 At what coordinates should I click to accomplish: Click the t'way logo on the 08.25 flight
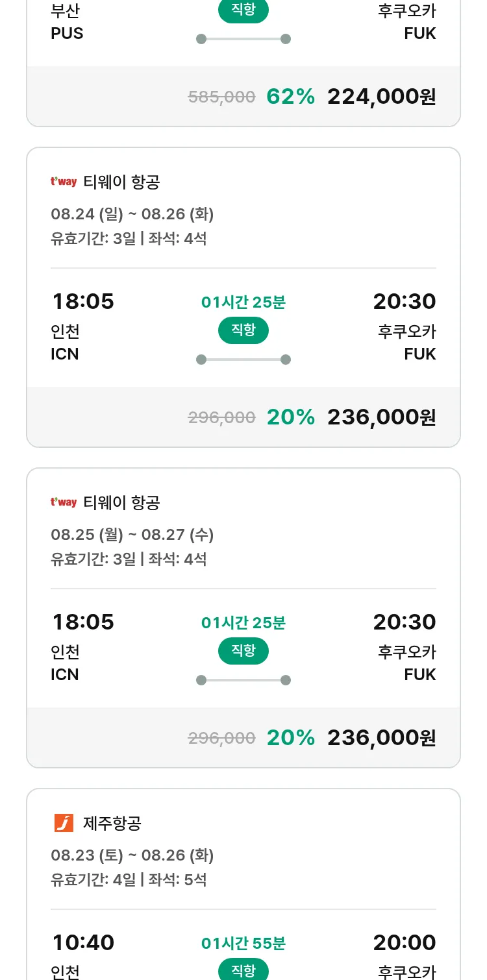(64, 502)
